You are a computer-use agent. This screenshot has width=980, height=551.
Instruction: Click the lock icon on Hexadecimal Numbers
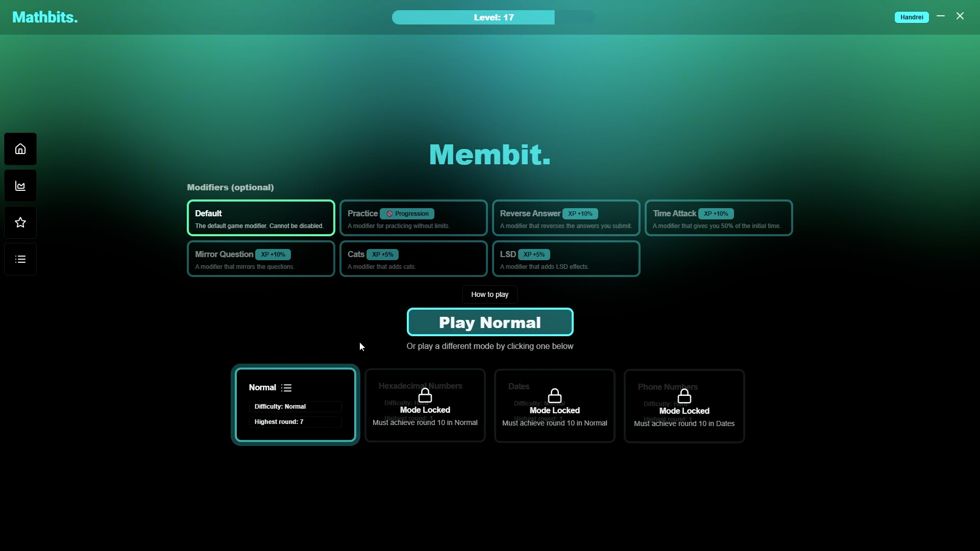[x=425, y=396]
